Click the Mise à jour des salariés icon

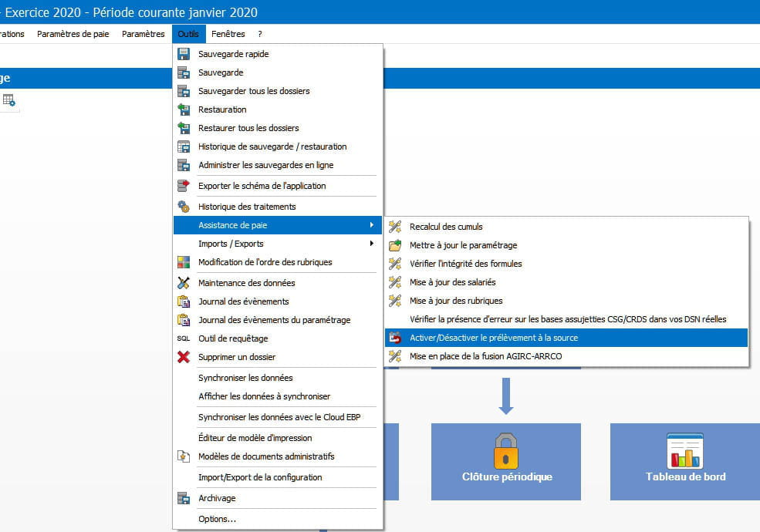coord(395,282)
